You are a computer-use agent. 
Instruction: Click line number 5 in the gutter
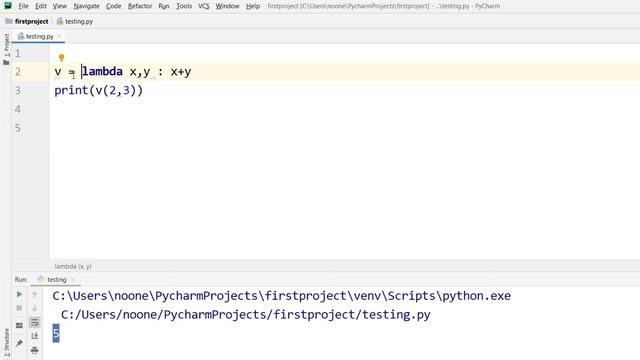point(18,128)
